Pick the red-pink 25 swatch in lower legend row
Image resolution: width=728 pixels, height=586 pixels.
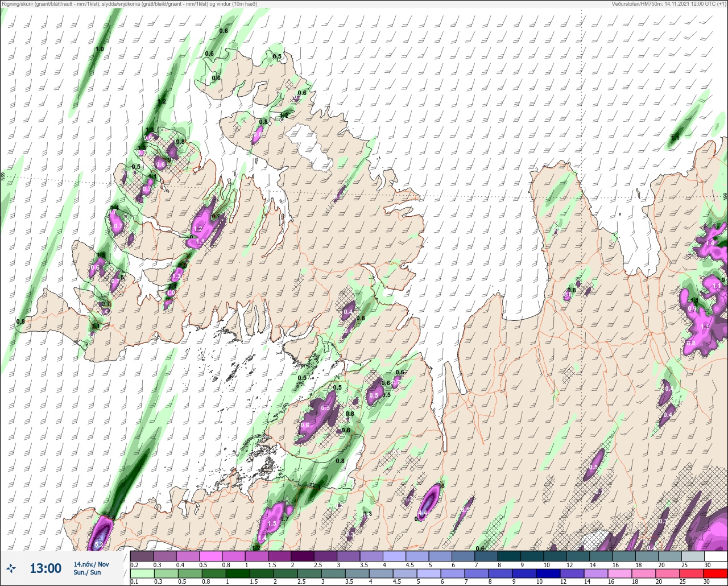click(693, 573)
